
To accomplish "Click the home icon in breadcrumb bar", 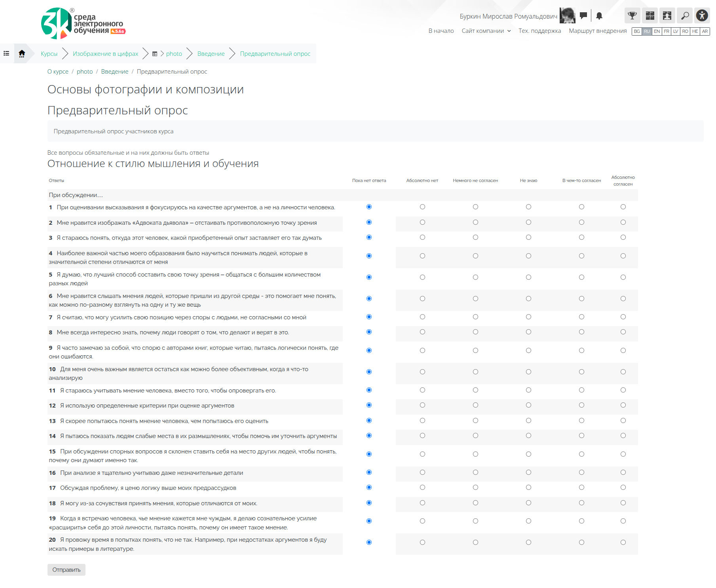I will click(22, 53).
